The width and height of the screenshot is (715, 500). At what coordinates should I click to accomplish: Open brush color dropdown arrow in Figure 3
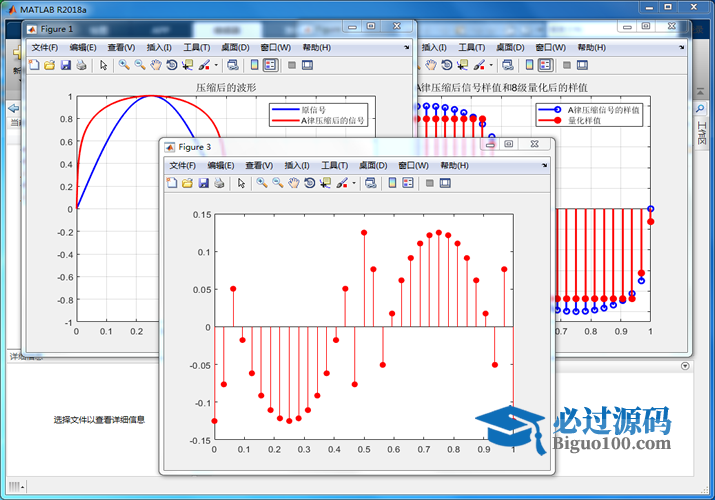click(354, 183)
